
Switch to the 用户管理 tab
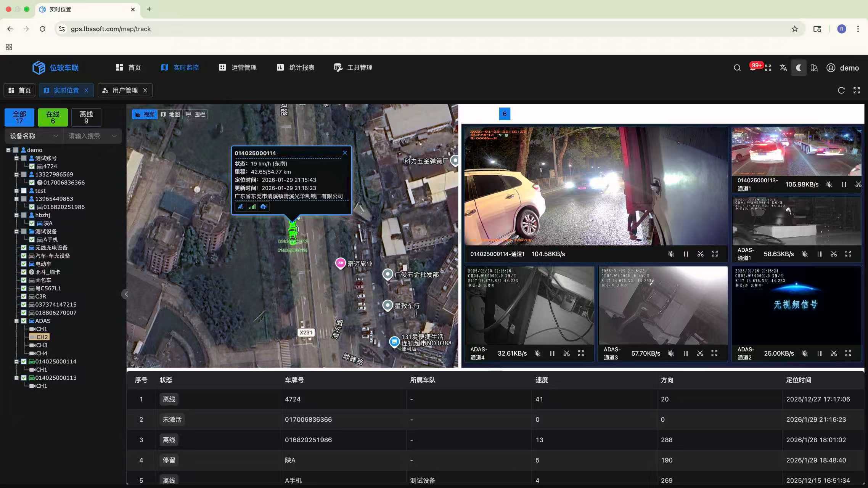124,90
